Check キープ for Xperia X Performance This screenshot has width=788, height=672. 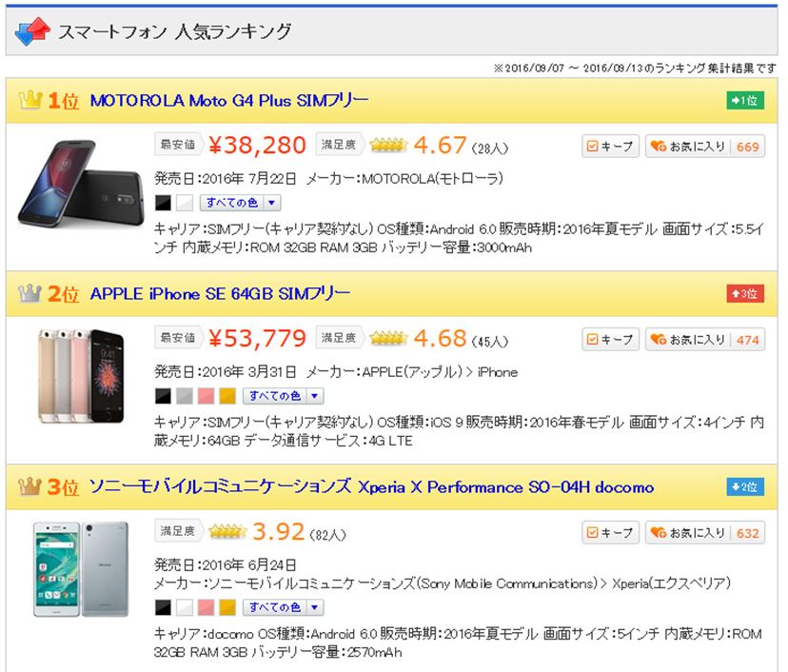coord(610,532)
